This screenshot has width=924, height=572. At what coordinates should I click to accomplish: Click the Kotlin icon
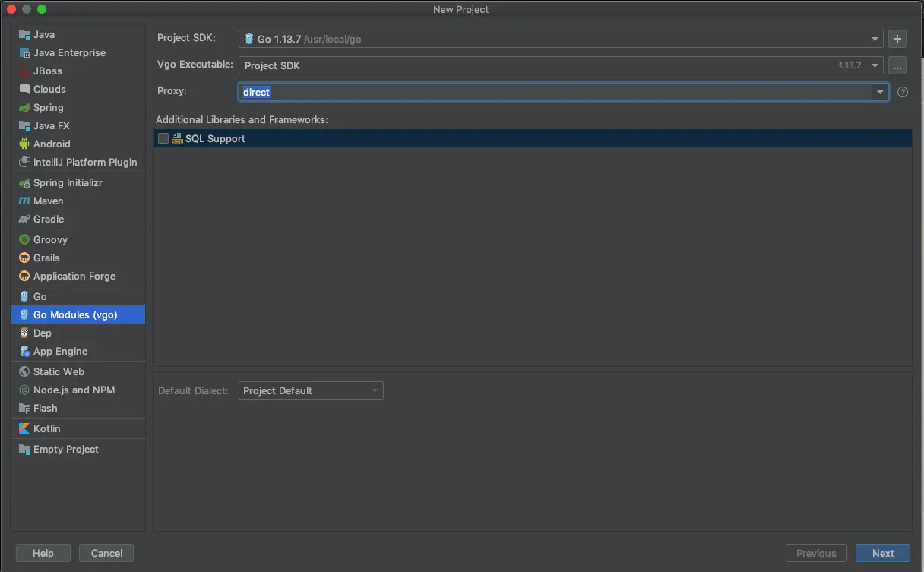click(24, 428)
